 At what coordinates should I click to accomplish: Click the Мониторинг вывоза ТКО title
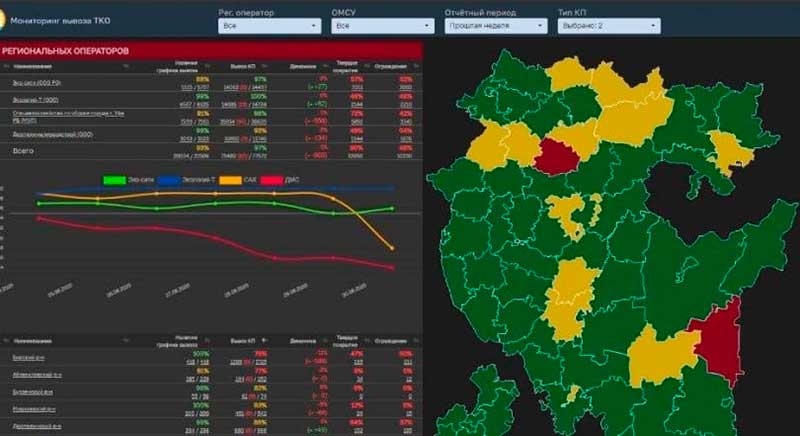coord(60,21)
